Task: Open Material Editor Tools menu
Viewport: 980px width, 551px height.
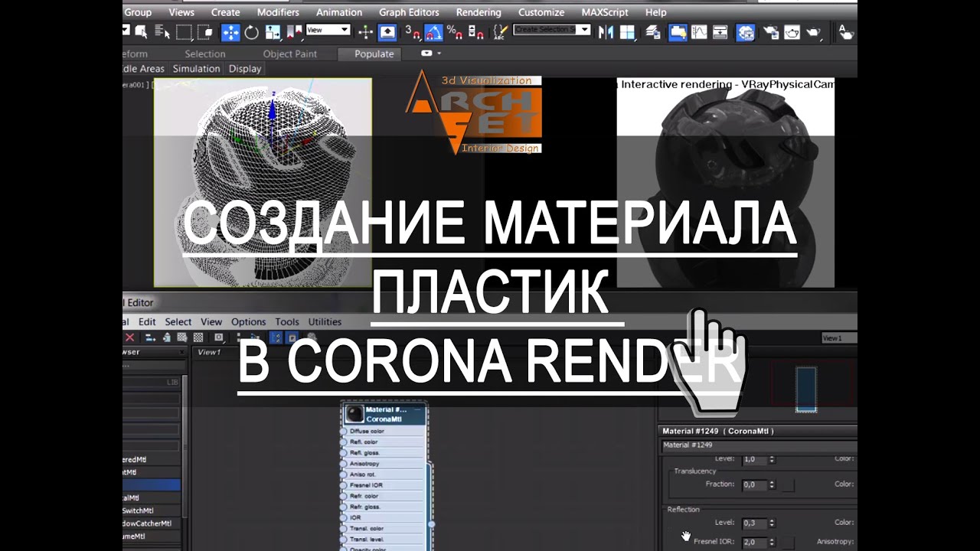Action: 287,322
